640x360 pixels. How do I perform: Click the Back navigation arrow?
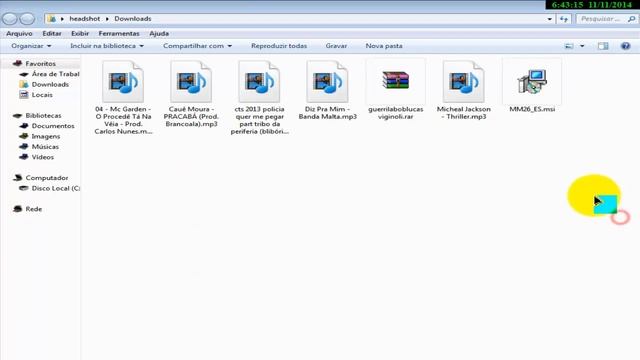(10, 19)
